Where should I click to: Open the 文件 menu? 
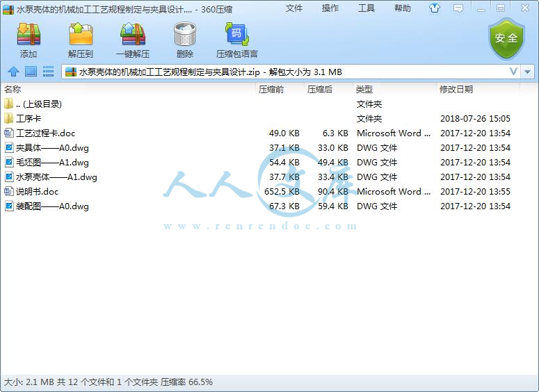click(294, 8)
